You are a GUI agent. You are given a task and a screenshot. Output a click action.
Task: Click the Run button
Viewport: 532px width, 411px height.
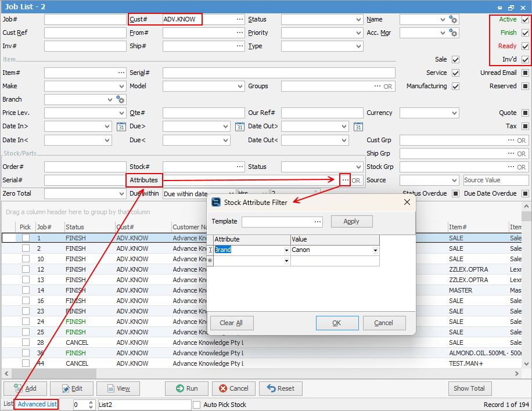[186, 388]
